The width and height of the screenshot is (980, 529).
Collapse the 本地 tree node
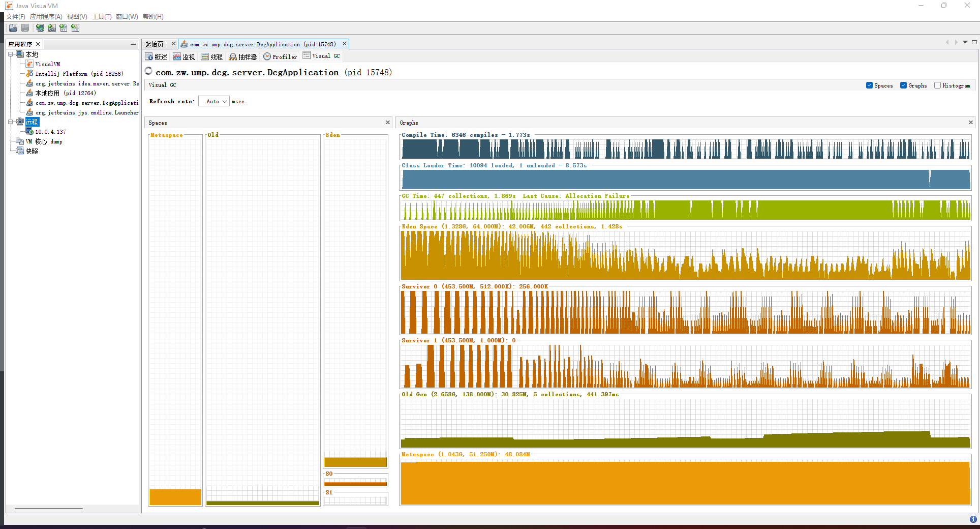(x=10, y=54)
